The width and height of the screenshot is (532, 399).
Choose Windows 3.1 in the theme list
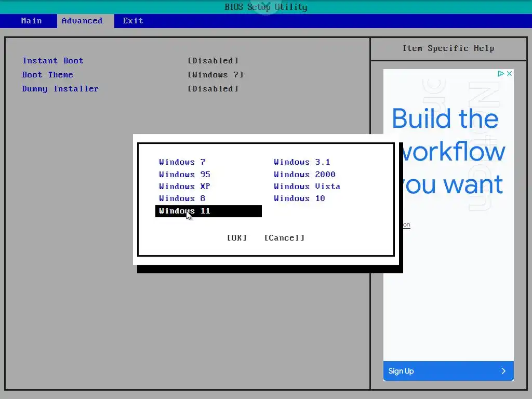click(x=302, y=162)
